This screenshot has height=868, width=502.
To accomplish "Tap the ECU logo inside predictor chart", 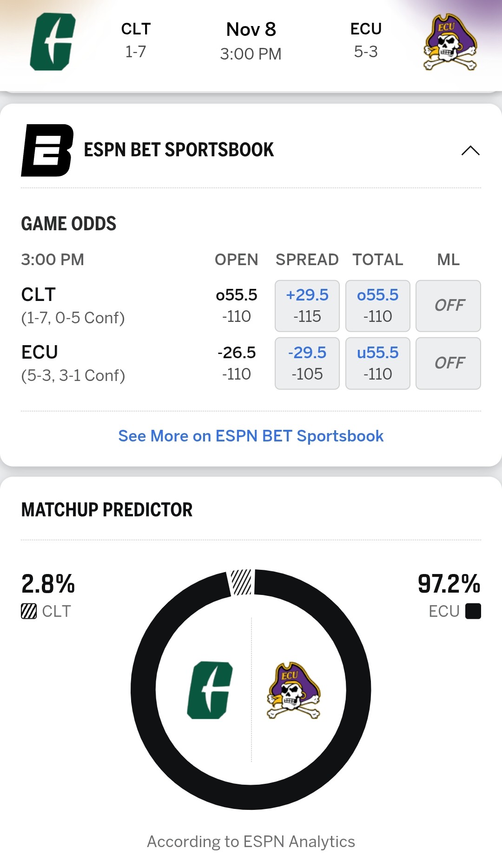I will (293, 690).
